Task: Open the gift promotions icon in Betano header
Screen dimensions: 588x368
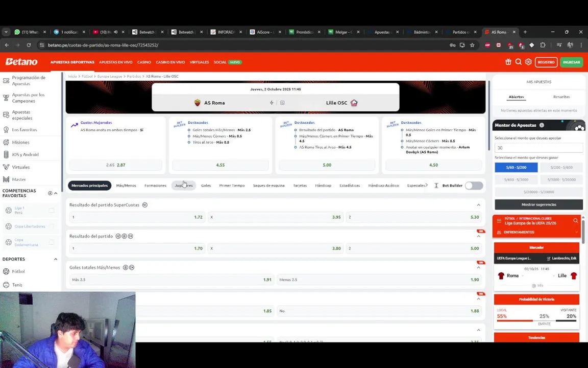Action: click(x=508, y=62)
